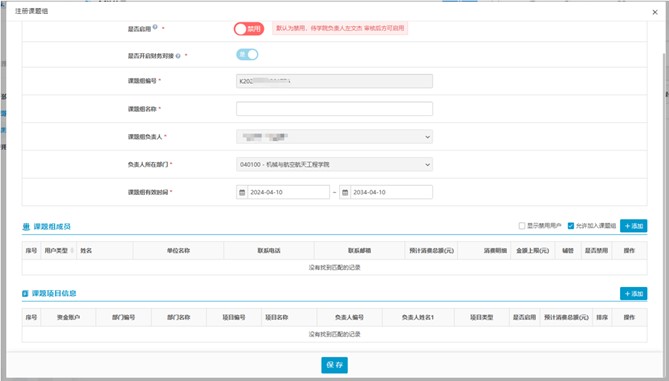Click the help icon beside 是否启用
The width and height of the screenshot is (669, 381).
tap(155, 27)
